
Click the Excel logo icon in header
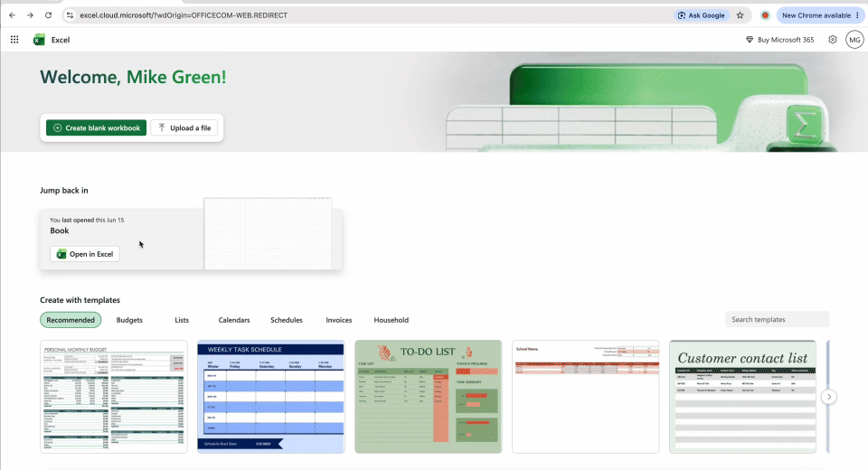39,39
